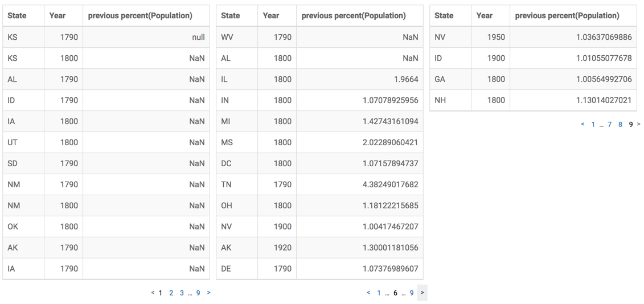
Task: Open page 8 in right table pagination
Action: (620, 124)
